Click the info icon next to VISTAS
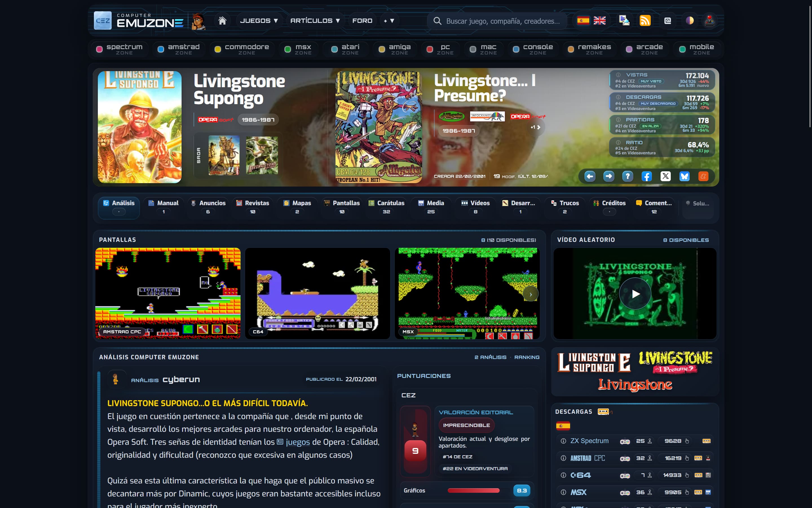This screenshot has width=812, height=508. pos(618,75)
